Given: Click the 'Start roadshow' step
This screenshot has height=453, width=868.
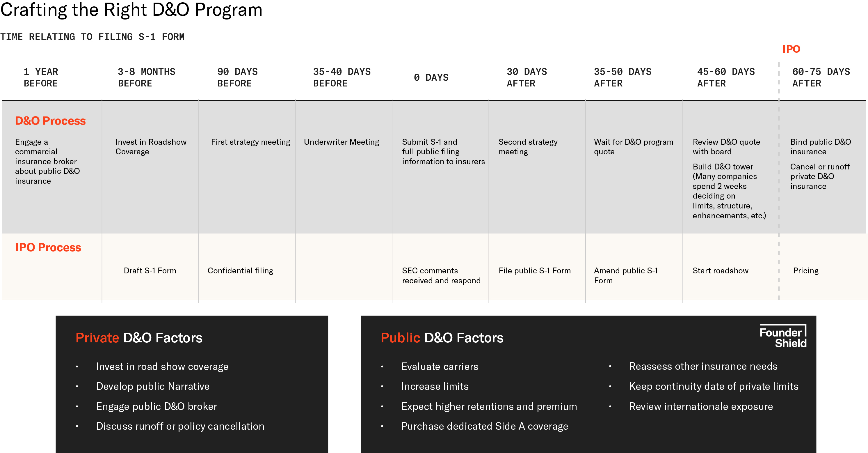Looking at the screenshot, I should click(721, 271).
